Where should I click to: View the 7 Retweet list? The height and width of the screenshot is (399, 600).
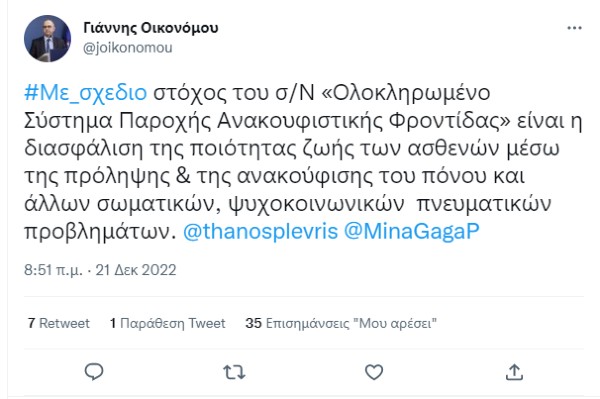59,324
